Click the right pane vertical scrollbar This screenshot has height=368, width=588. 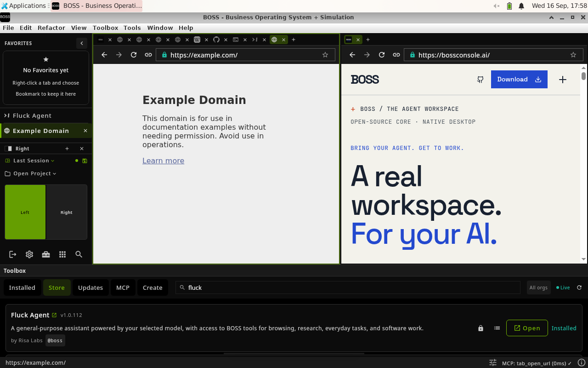583,163
